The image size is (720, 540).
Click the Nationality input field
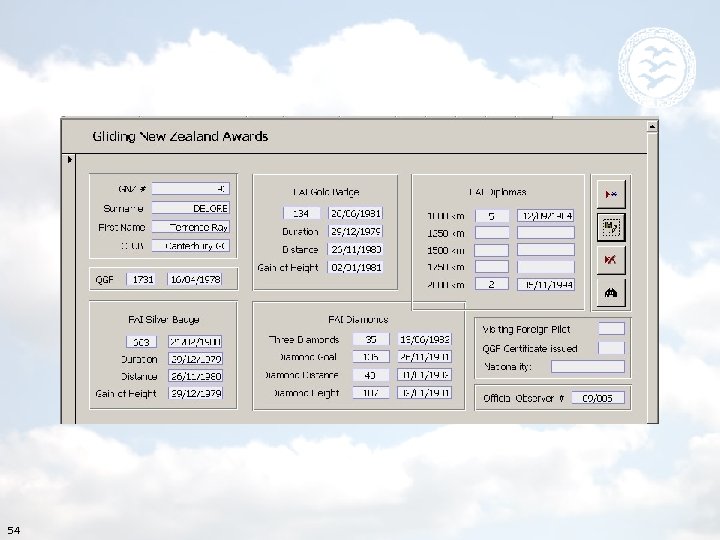588,366
